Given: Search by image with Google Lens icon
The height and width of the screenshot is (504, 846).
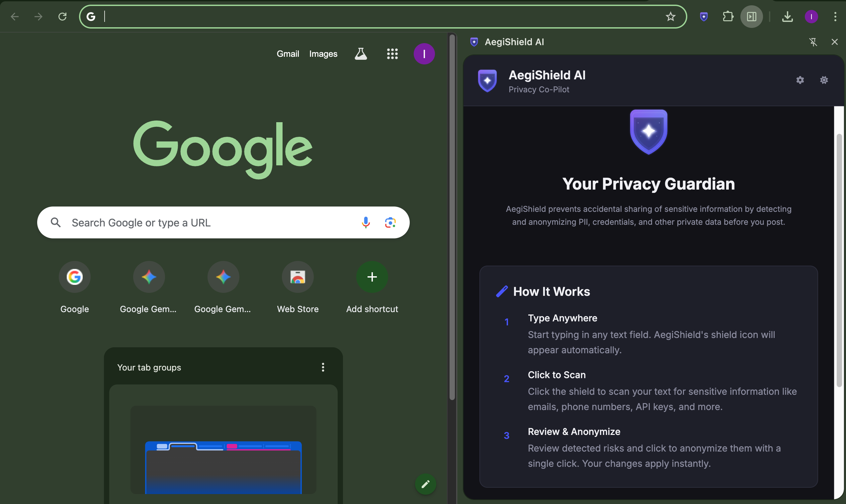Looking at the screenshot, I should [x=390, y=222].
